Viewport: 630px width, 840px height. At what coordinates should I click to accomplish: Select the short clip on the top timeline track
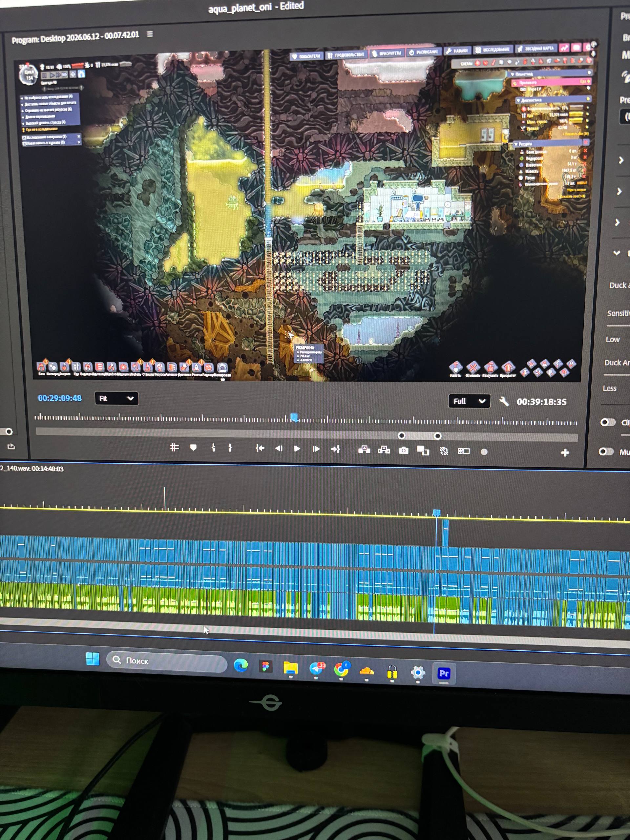[x=446, y=533]
